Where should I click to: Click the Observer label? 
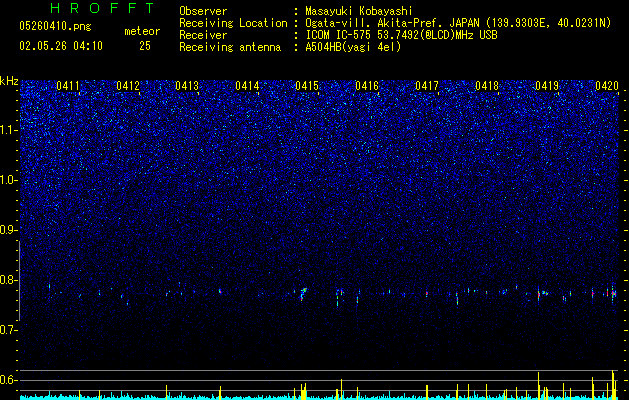click(203, 11)
